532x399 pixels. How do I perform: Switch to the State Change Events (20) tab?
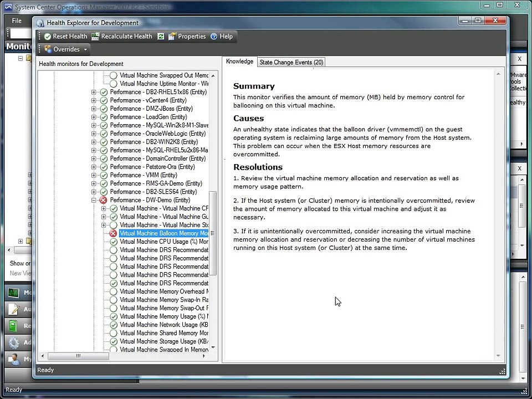[291, 62]
